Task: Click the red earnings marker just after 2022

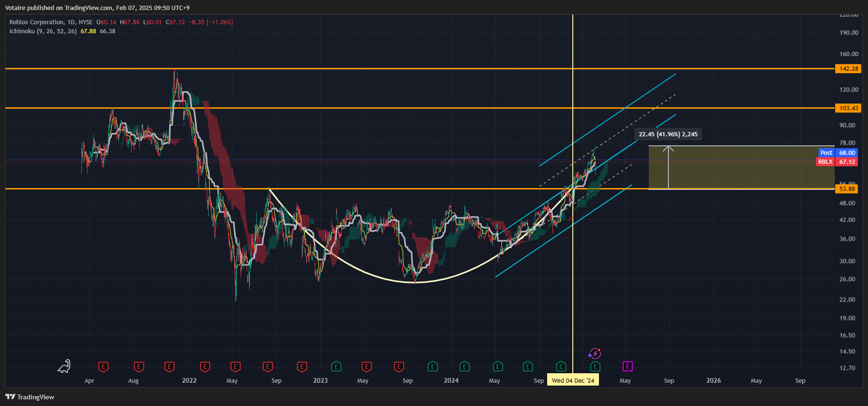Action: [205, 367]
